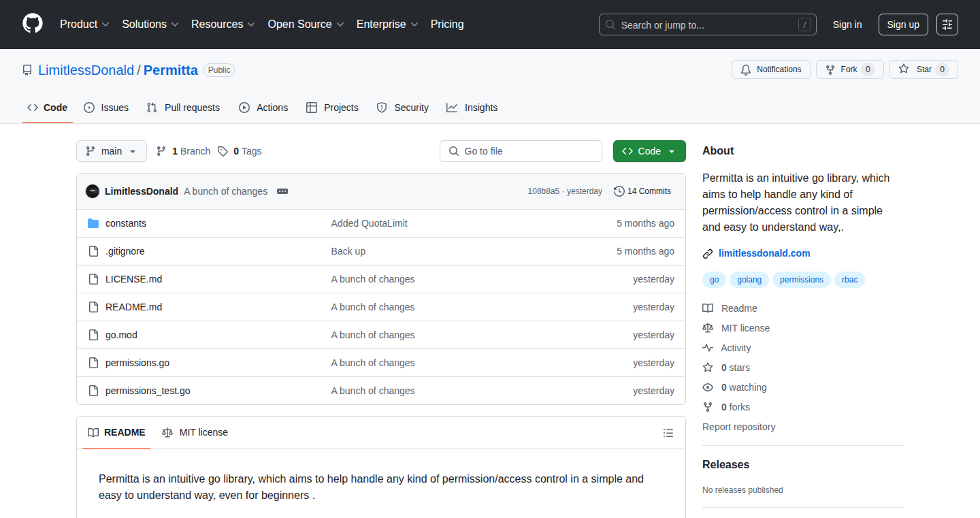Switch to the Issues tab
This screenshot has height=518, width=980.
point(106,108)
